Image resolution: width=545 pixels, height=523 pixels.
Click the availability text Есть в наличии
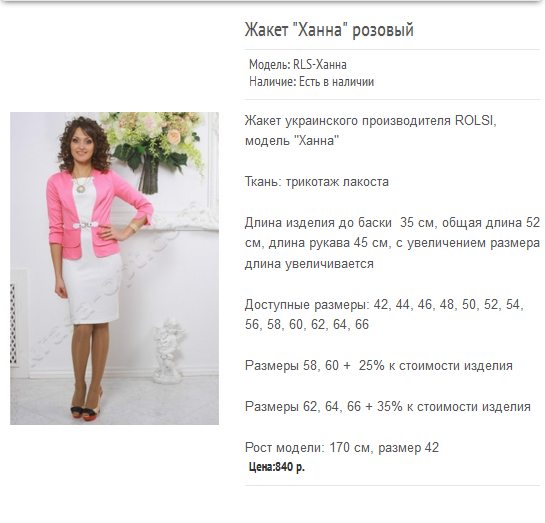pos(336,82)
